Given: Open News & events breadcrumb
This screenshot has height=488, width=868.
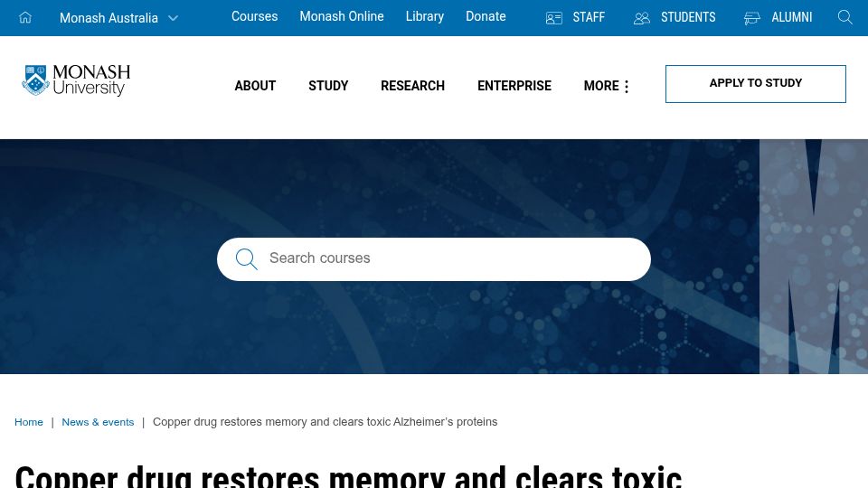Looking at the screenshot, I should (x=98, y=422).
